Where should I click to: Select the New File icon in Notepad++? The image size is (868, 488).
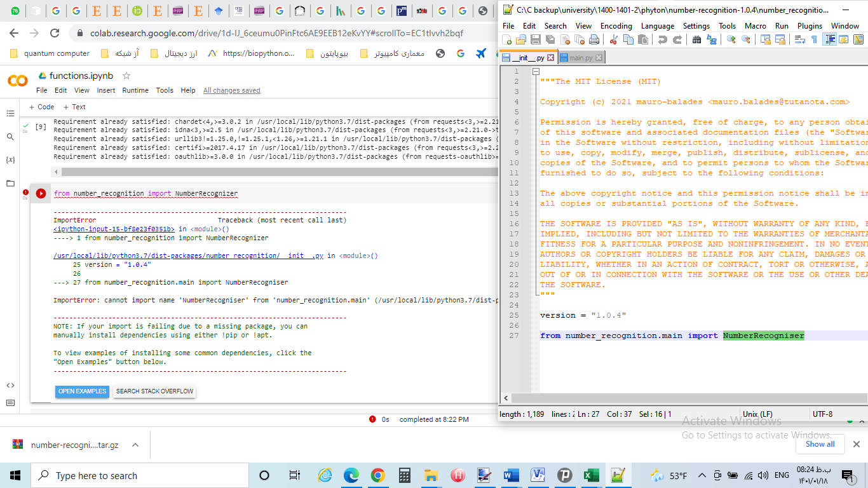click(x=507, y=39)
